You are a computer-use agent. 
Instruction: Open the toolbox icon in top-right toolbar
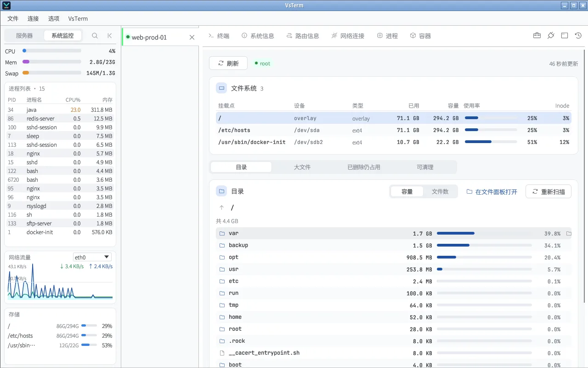[x=537, y=35]
